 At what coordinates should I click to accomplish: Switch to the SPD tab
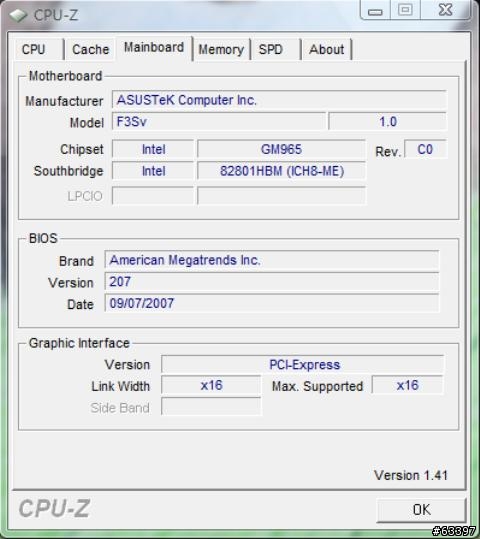tap(275, 50)
